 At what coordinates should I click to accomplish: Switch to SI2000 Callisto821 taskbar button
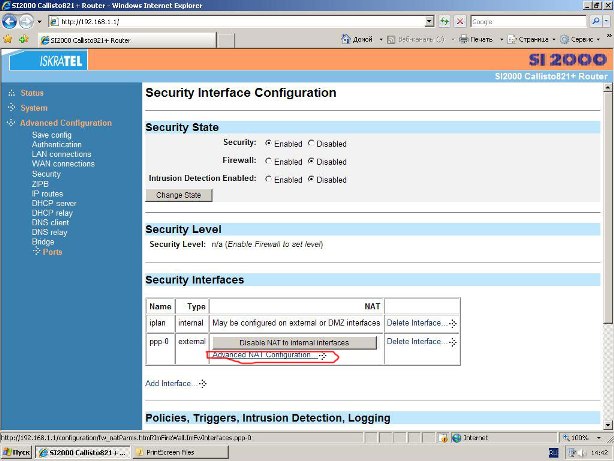[83, 452]
